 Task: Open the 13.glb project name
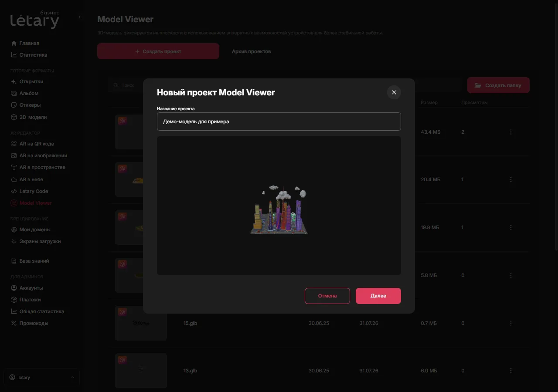click(x=191, y=371)
